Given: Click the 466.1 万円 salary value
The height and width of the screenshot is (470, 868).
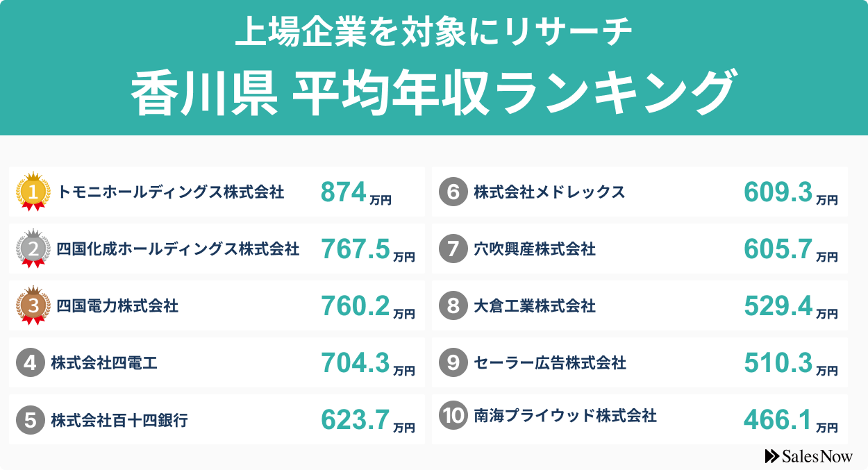Looking at the screenshot, I should point(790,420).
